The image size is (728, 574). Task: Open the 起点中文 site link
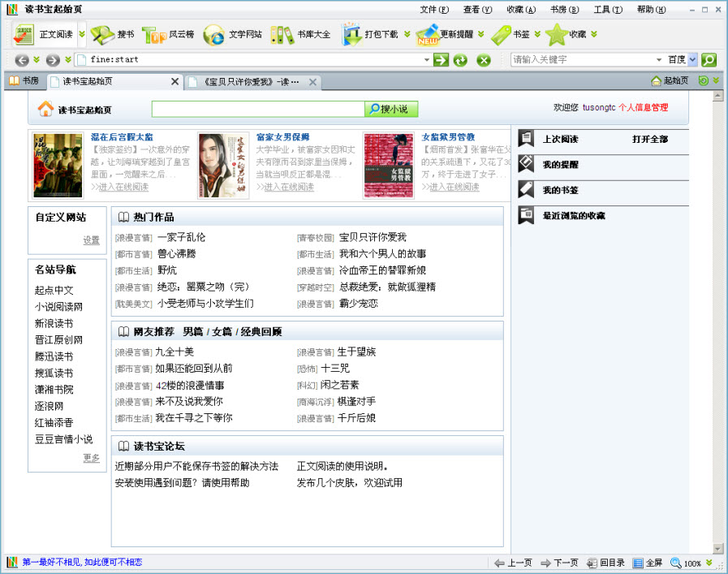(x=54, y=291)
